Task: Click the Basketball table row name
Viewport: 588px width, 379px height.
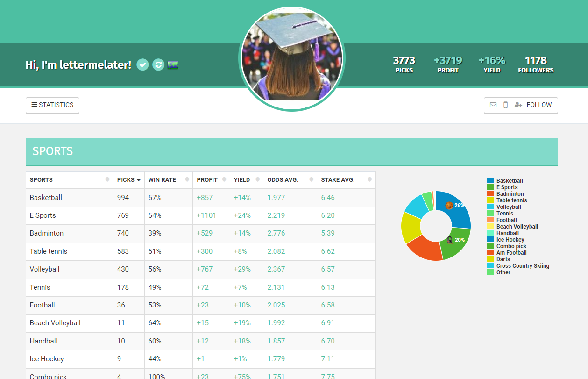Action: coord(46,198)
